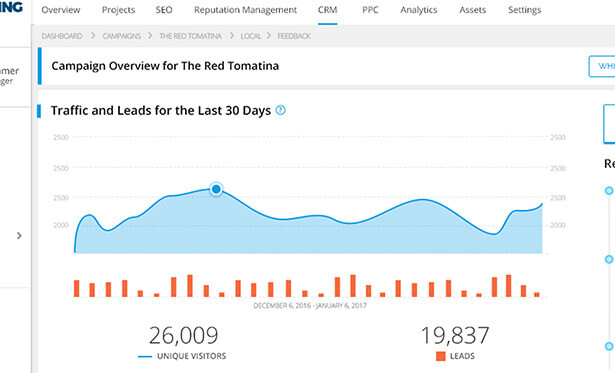The image size is (615, 373).
Task: Open the Overview tab
Action: click(x=61, y=10)
